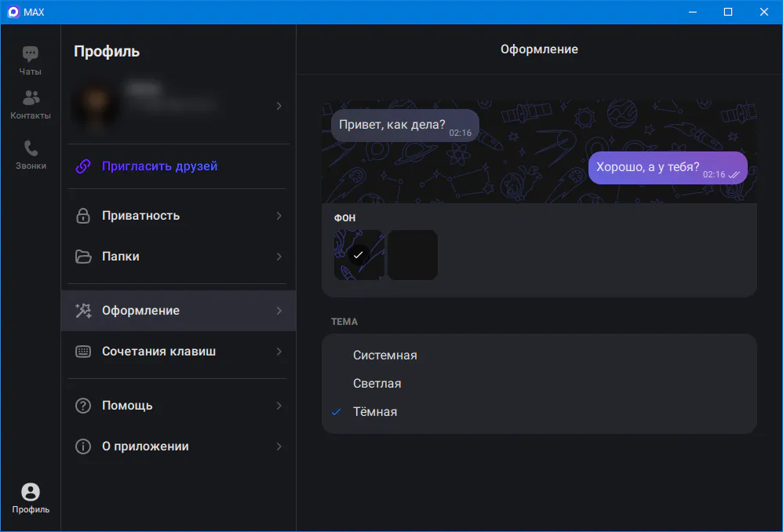Select the space pattern background thumbnail
This screenshot has height=532, width=783.
point(359,255)
